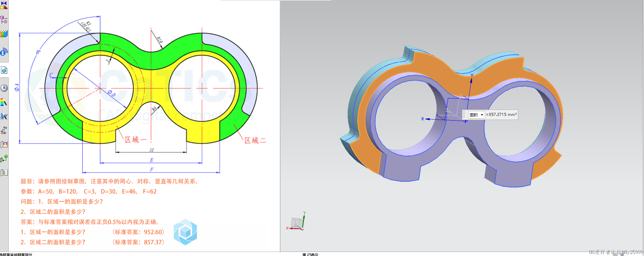Click the dotted grip handle of measurement box
This screenshot has width=644, height=256.
pos(464,115)
